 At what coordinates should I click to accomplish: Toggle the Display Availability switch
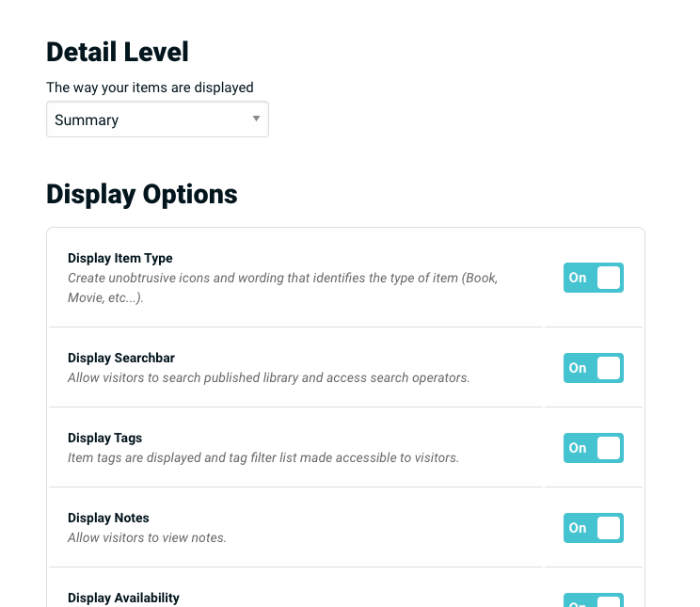point(593,601)
